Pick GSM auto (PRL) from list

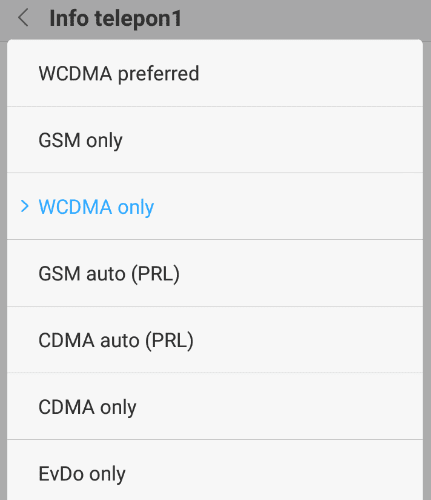click(215, 273)
